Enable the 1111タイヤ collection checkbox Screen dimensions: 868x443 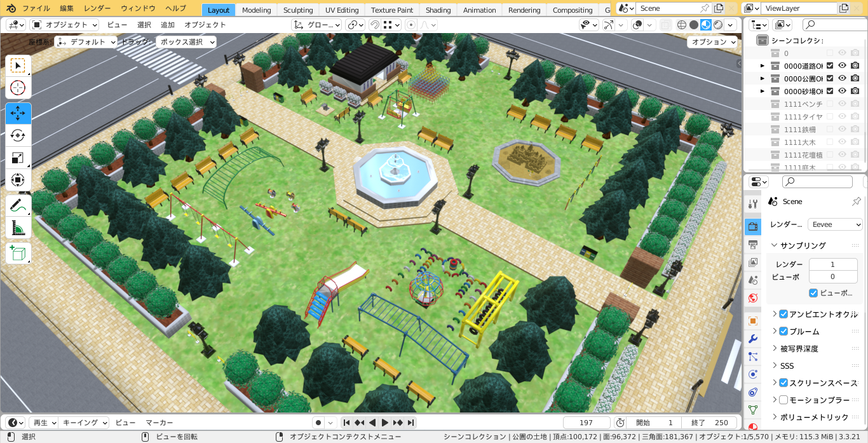(x=830, y=116)
